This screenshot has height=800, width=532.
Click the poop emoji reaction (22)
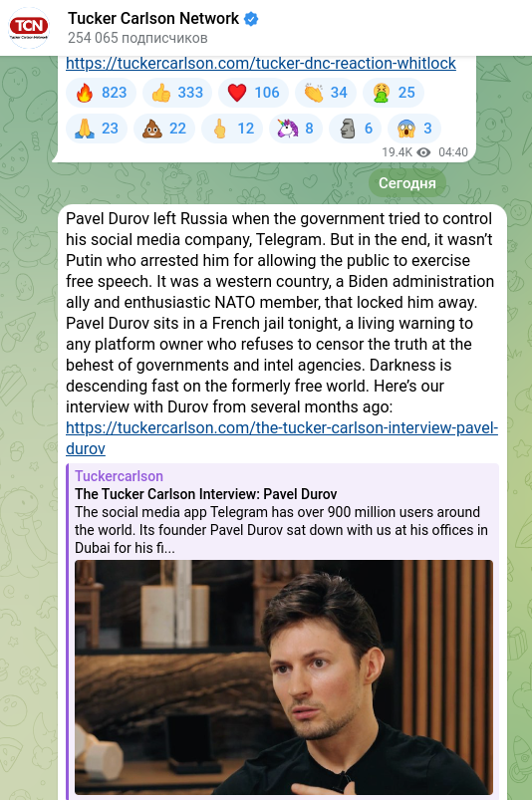(x=164, y=129)
